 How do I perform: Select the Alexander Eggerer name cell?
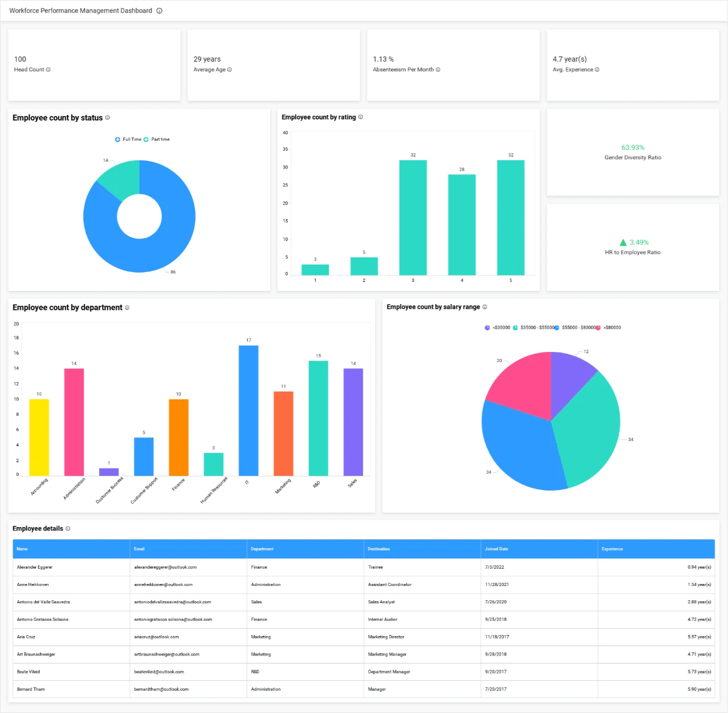72,568
